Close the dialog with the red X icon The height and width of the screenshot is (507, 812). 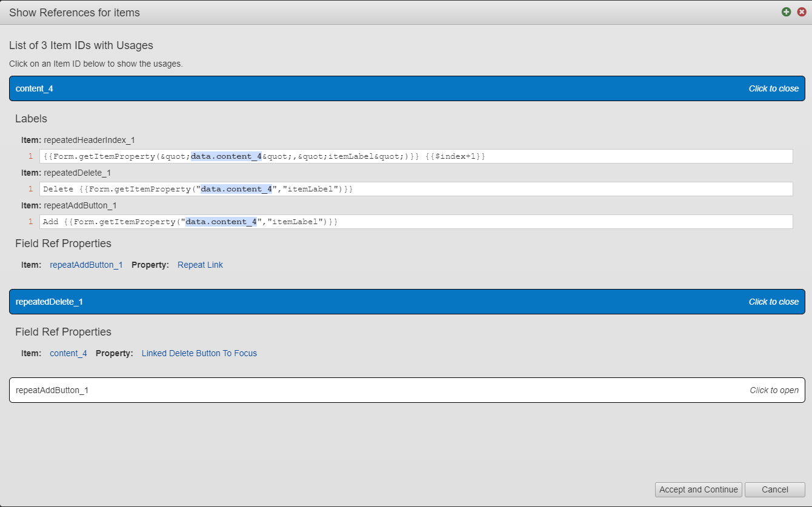coord(801,12)
